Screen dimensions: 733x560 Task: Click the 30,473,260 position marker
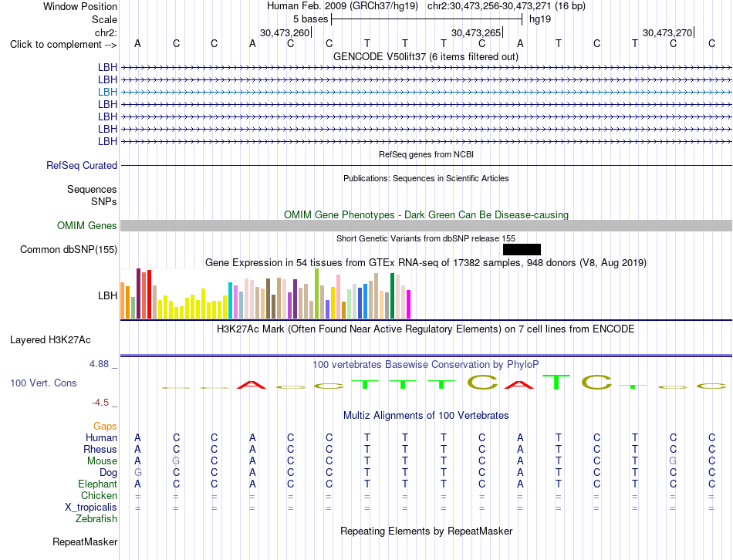click(285, 32)
